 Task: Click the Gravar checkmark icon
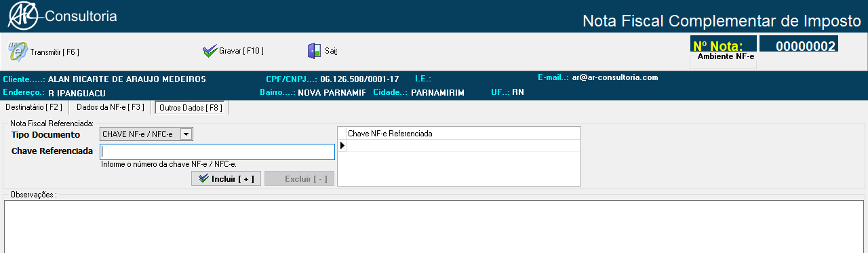point(210,51)
